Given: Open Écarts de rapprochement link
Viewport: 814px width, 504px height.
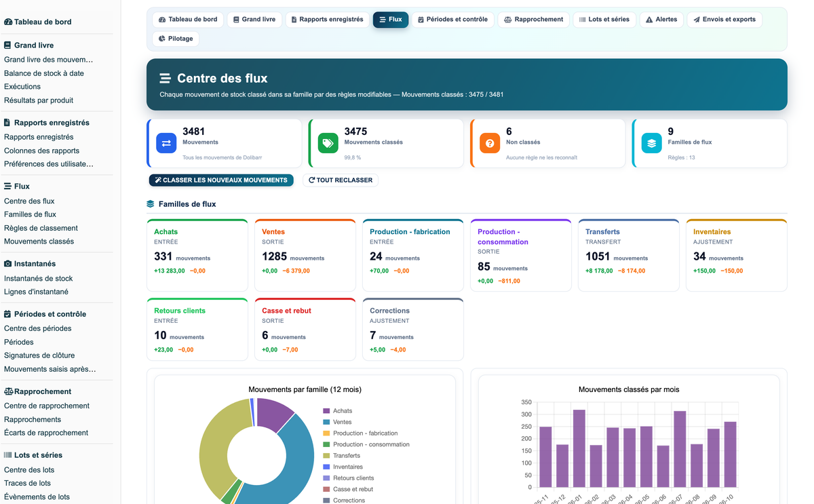Looking at the screenshot, I should (46, 433).
